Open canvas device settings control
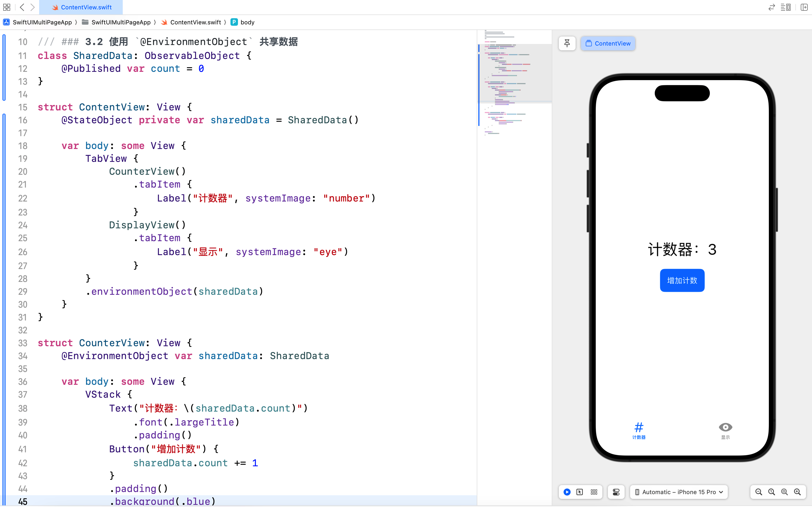The image size is (812, 507). click(x=616, y=492)
